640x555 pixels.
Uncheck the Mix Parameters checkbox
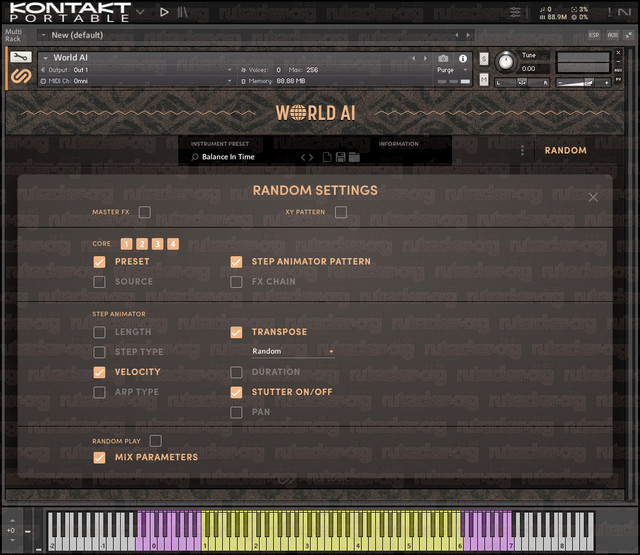click(x=99, y=457)
